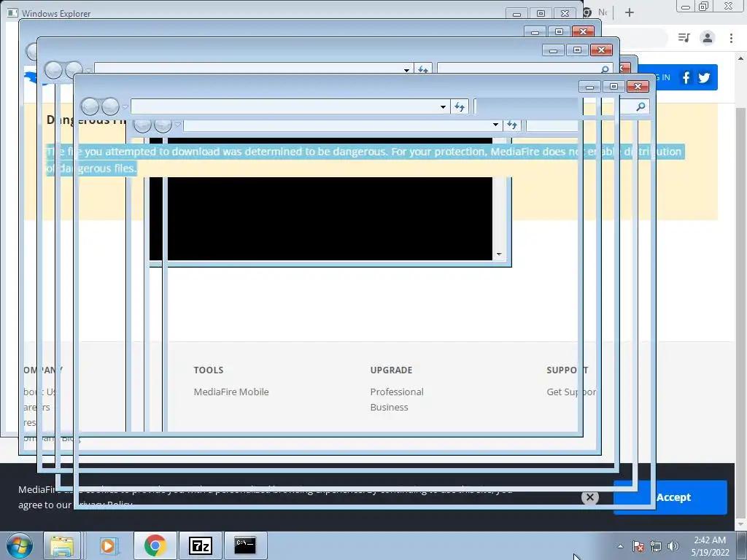
Task: Open 7-Zip from the taskbar
Action: [x=200, y=545]
